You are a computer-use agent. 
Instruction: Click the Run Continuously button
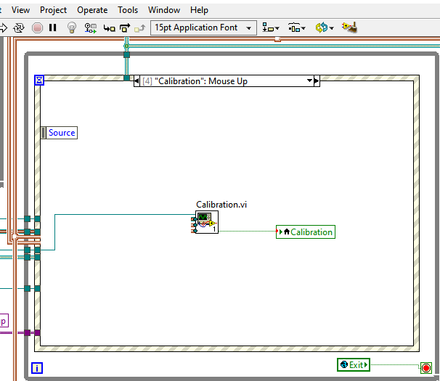click(19, 28)
